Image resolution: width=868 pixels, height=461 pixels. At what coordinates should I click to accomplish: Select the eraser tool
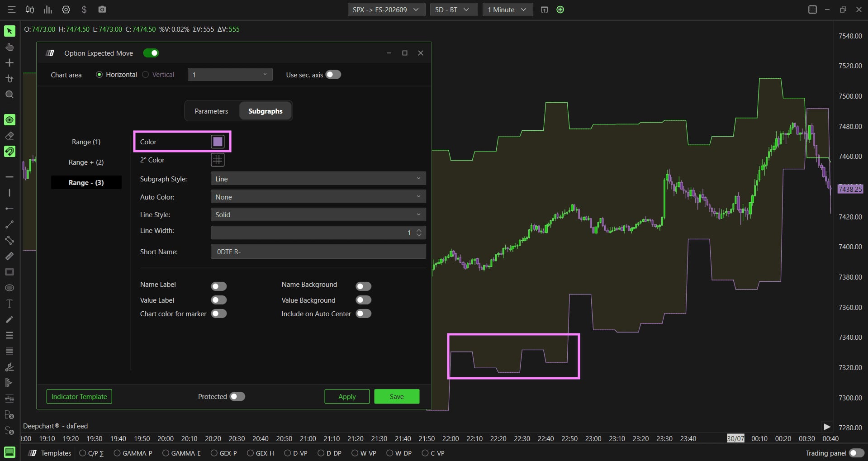(x=9, y=136)
